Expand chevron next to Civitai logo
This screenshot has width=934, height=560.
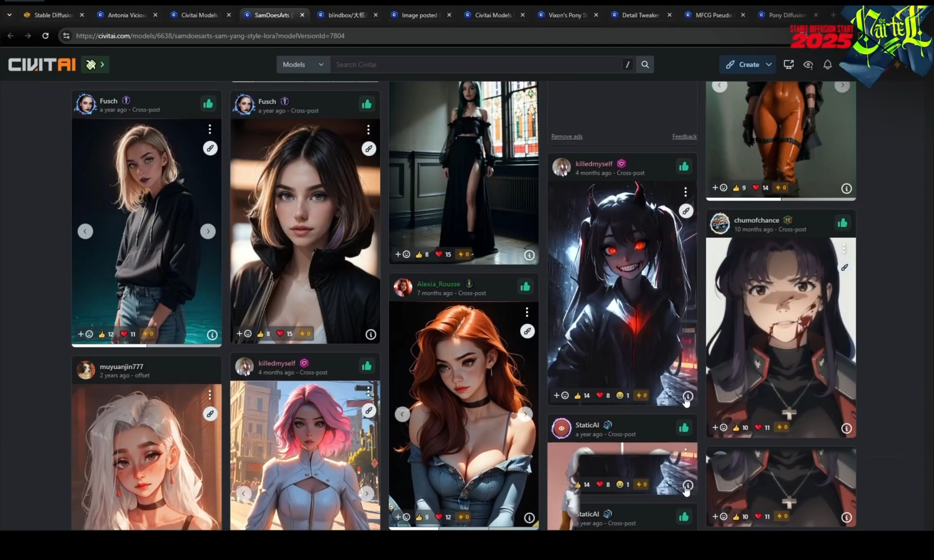point(102,65)
